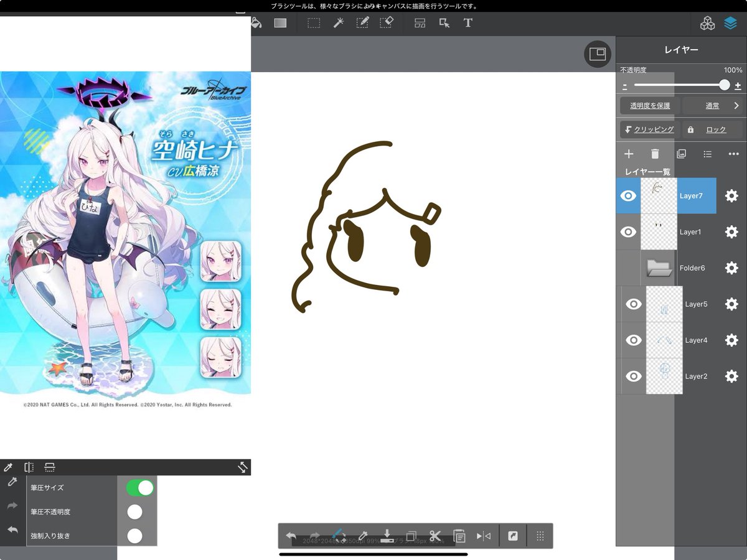
Task: Select the Layer5 label text
Action: [697, 304]
